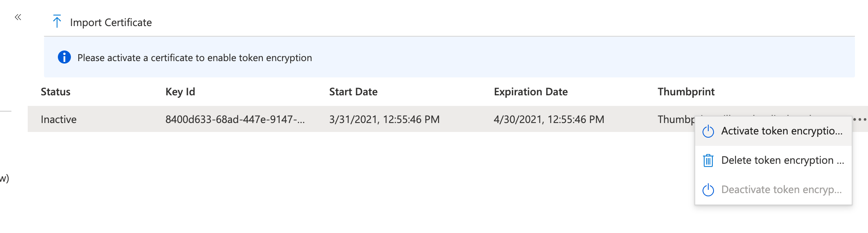868x233 pixels.
Task: Click the key ID 8400d633-68ad-447e-9147 cell
Action: coord(235,119)
